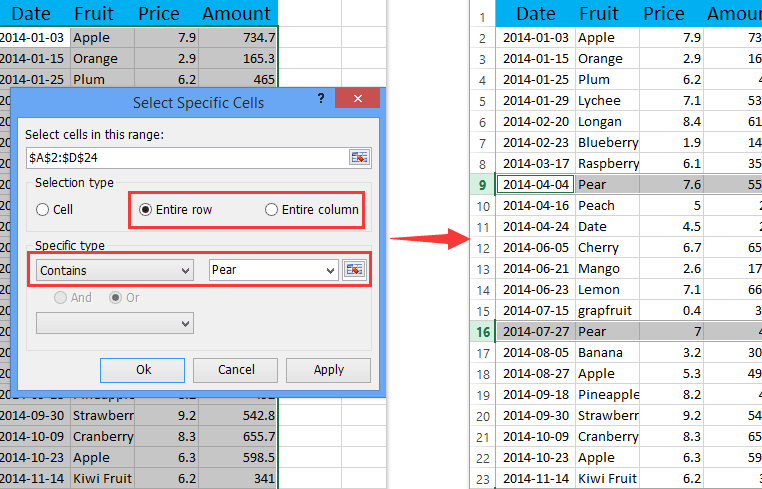Click the Longan cell in right sheet

607,122
